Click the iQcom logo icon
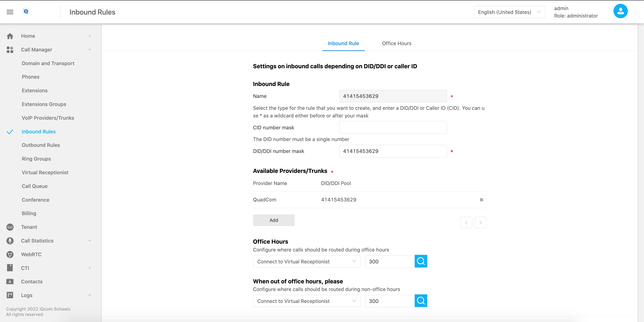Screen dimensions: 644x322 (x=26, y=11)
